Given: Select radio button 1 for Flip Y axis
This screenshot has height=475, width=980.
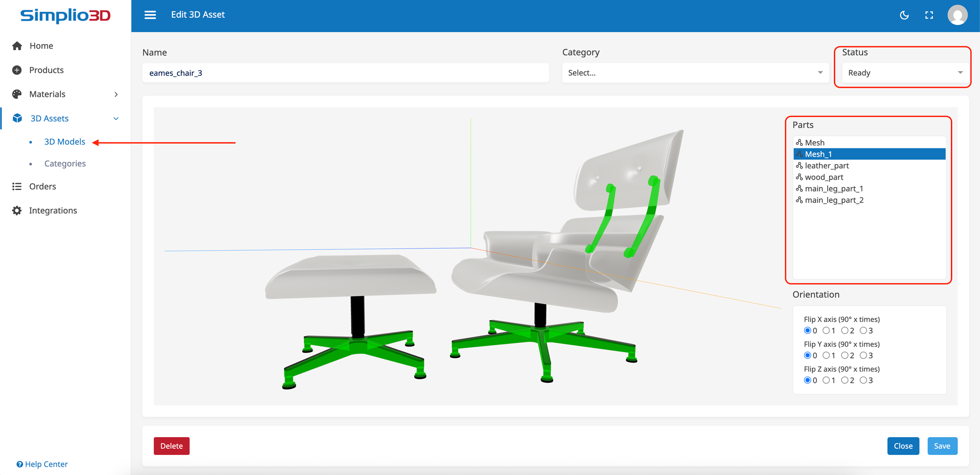Looking at the screenshot, I should [828, 356].
